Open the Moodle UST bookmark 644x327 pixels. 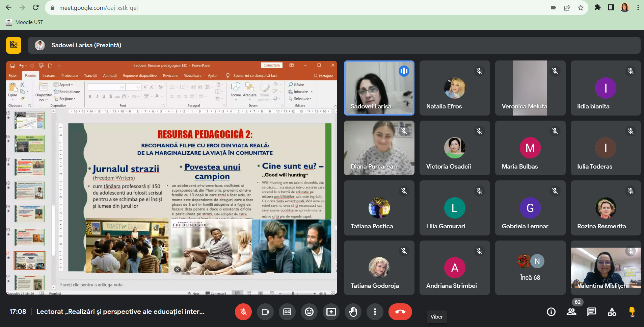(25, 22)
